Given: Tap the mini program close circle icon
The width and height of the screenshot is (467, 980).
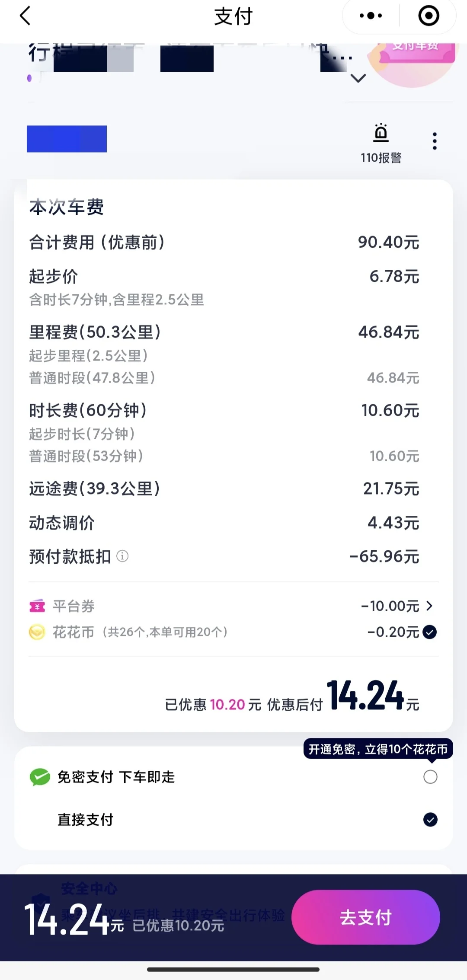Looking at the screenshot, I should [429, 16].
